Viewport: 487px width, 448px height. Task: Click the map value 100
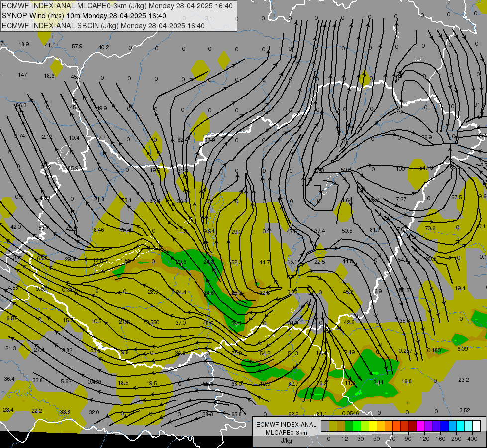point(401,169)
